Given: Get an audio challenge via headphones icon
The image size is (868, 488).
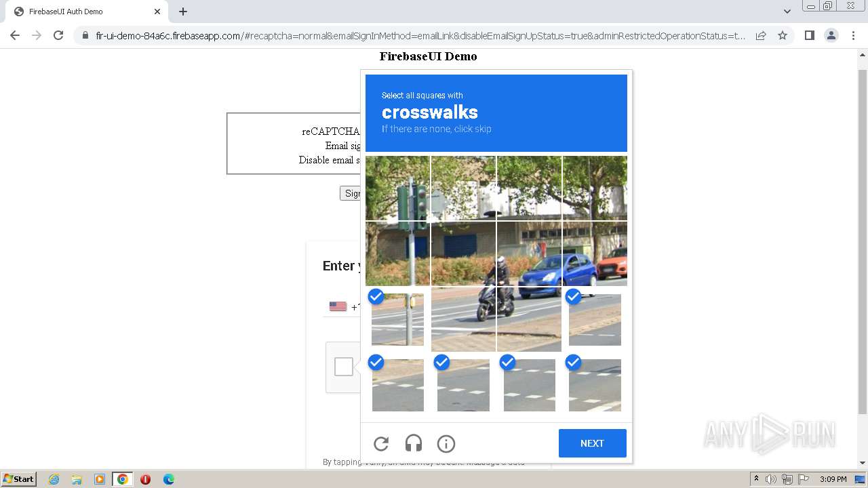Looking at the screenshot, I should (x=414, y=444).
